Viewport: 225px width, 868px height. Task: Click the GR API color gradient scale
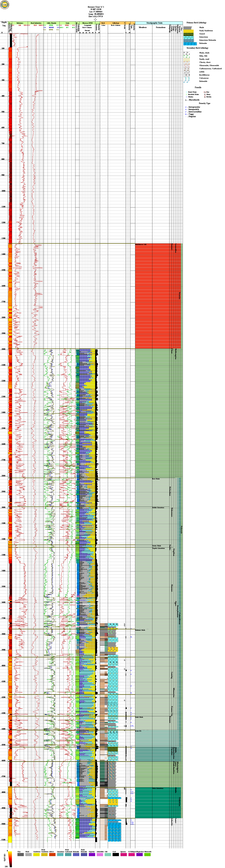coord(10,859)
